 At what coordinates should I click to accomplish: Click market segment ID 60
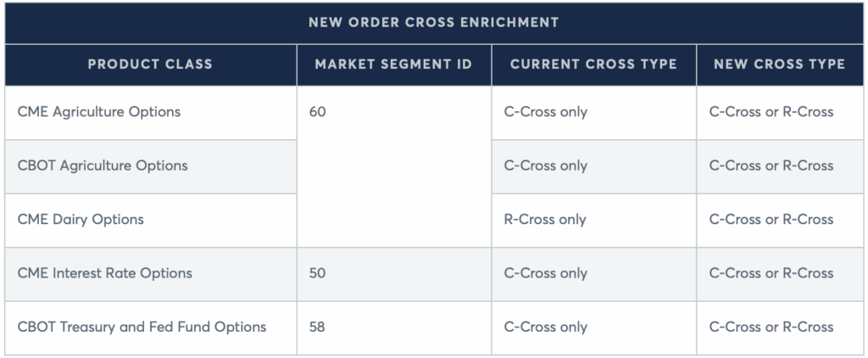pyautogui.click(x=317, y=112)
